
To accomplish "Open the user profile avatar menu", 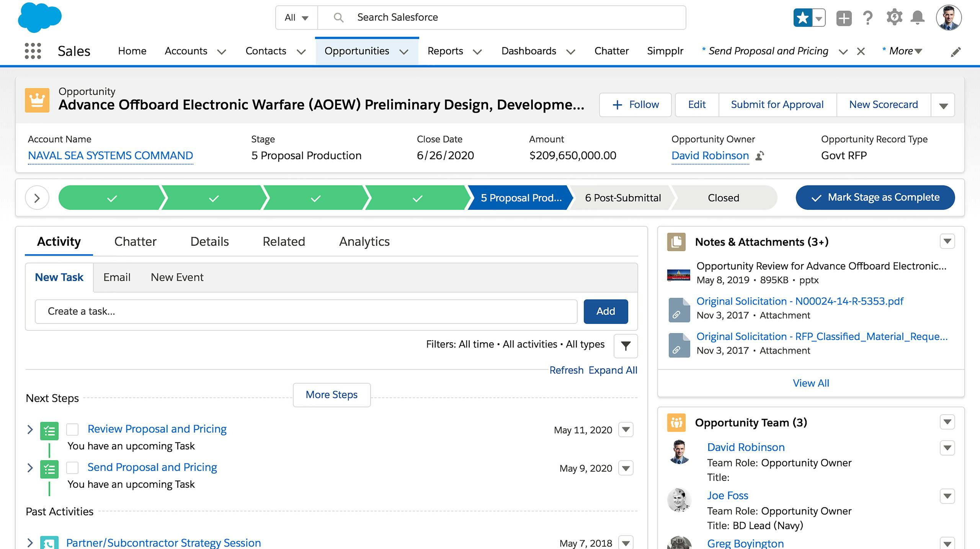I will (949, 18).
